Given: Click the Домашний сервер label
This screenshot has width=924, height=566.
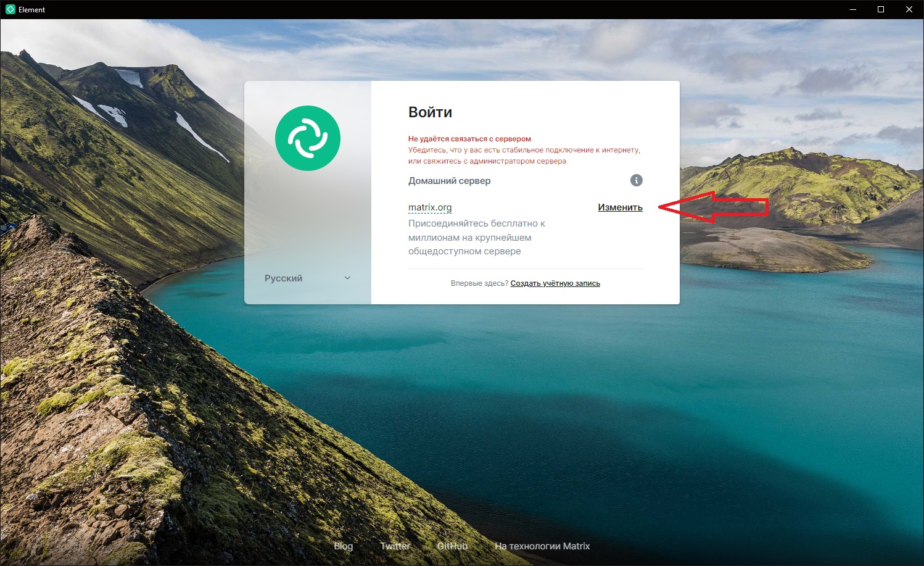Looking at the screenshot, I should coord(450,181).
